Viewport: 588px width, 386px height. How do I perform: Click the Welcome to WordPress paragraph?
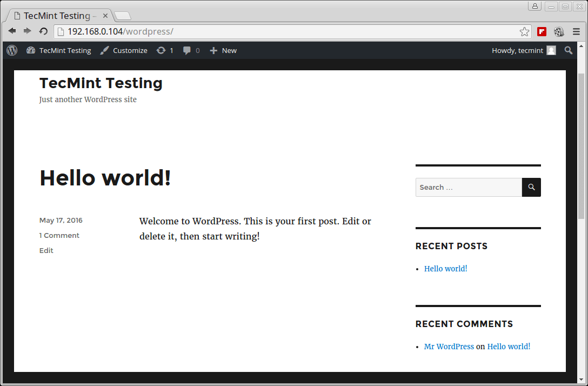(255, 229)
